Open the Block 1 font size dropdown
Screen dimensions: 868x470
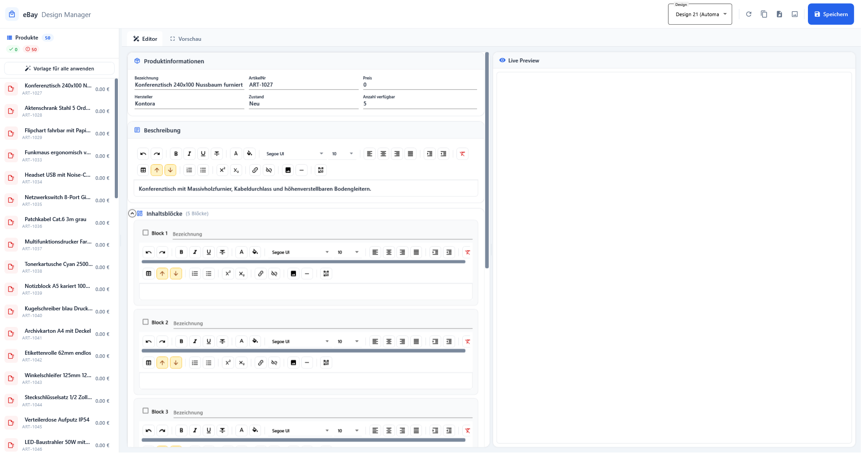[348, 252]
